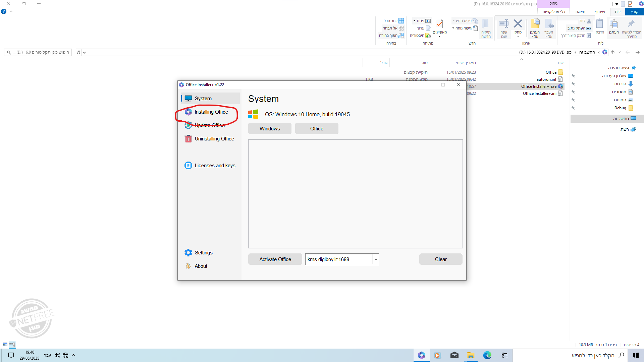The width and height of the screenshot is (644, 362).
Task: Click the Paste (הדבק) icon in Explorer ribbon
Action: [x=599, y=26]
